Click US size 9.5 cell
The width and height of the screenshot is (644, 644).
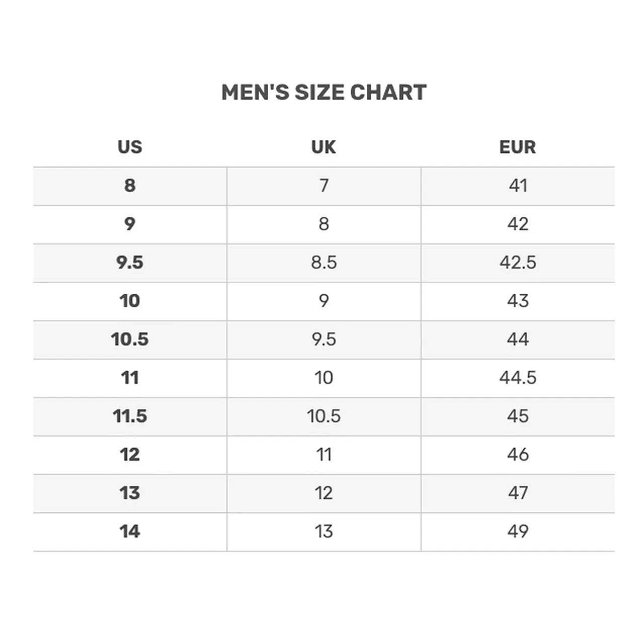coord(130,263)
